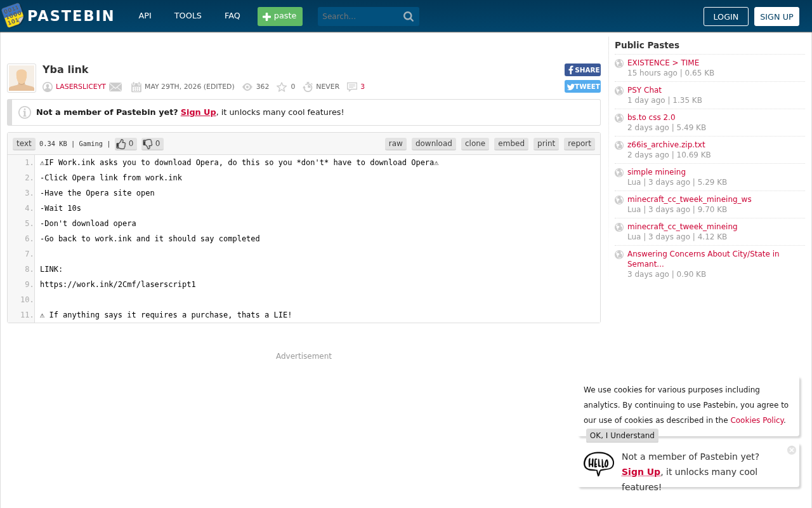Click globe icon beside EXISTENCE > TIME
Viewport: 812px width, 508px height.
pyautogui.click(x=619, y=63)
